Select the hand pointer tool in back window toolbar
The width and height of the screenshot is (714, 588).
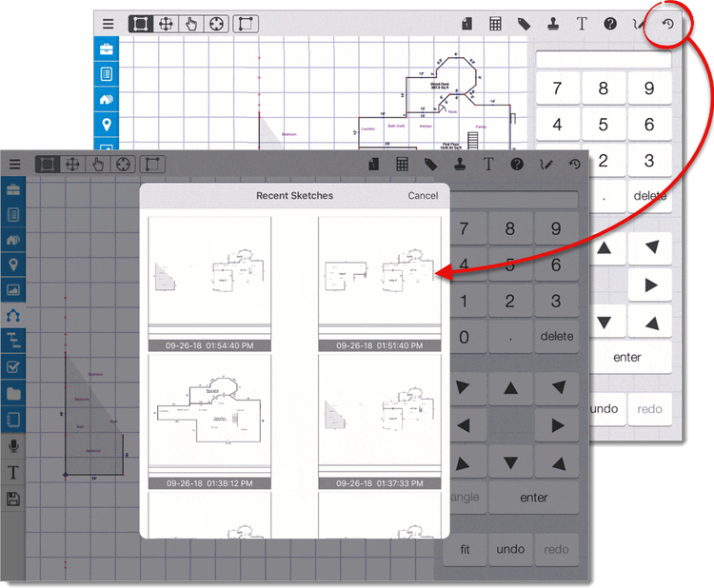[x=191, y=24]
